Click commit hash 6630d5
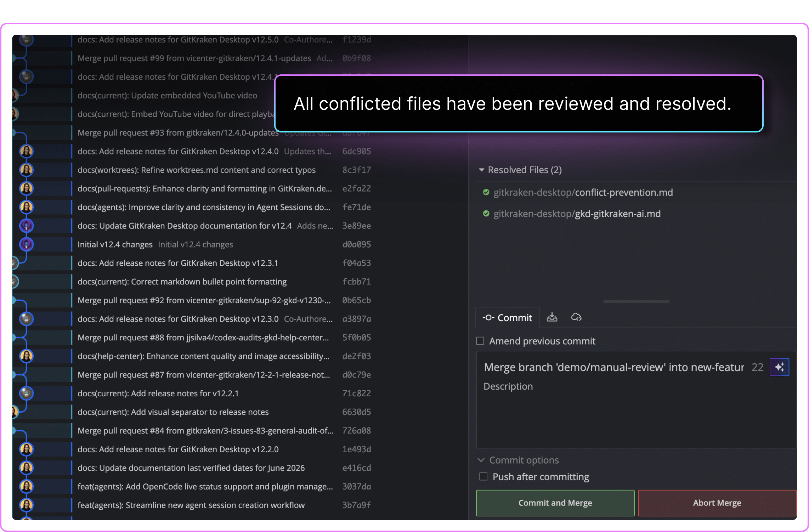The width and height of the screenshot is (809, 532). point(356,412)
